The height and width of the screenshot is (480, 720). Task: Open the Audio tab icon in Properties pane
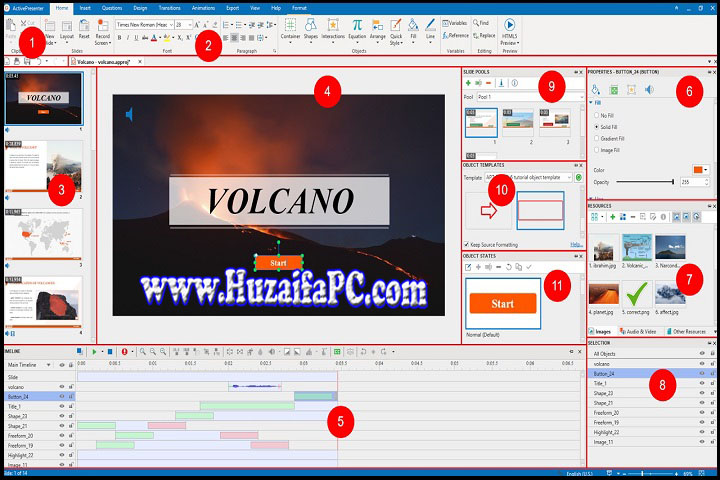(x=649, y=90)
